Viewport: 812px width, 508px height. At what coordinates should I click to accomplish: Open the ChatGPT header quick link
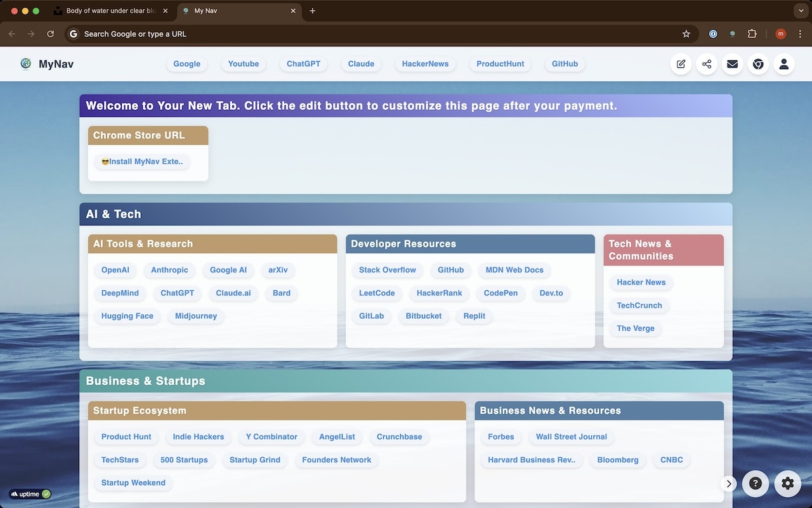pyautogui.click(x=303, y=64)
